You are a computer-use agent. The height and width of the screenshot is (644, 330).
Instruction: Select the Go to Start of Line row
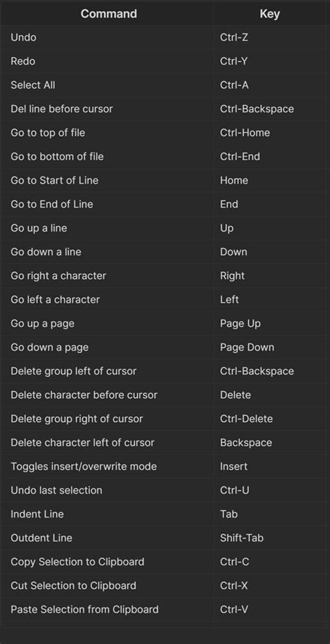click(x=165, y=180)
